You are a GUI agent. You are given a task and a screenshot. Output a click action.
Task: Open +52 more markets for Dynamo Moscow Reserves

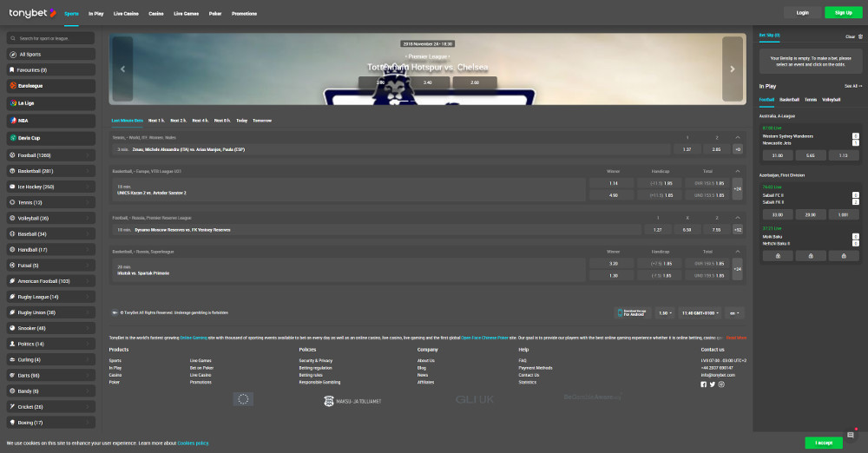click(737, 230)
